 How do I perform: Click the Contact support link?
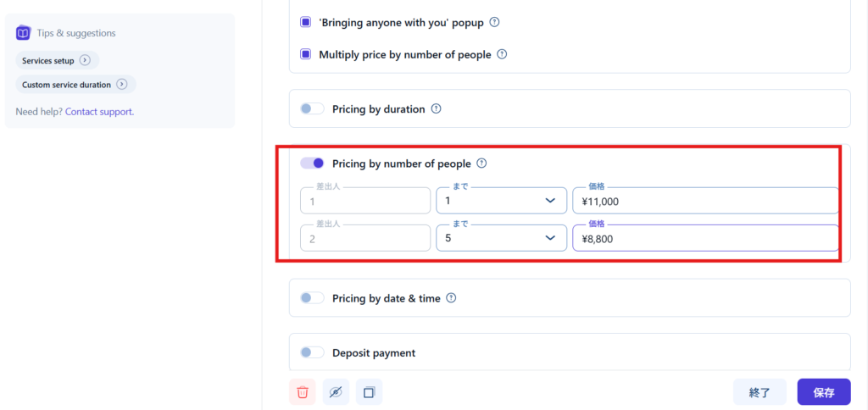[99, 111]
